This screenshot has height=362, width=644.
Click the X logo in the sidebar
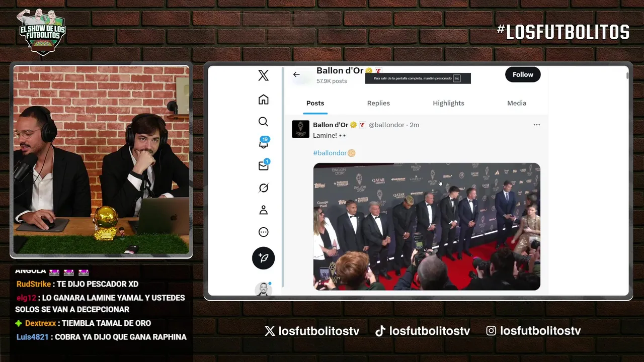(x=263, y=75)
